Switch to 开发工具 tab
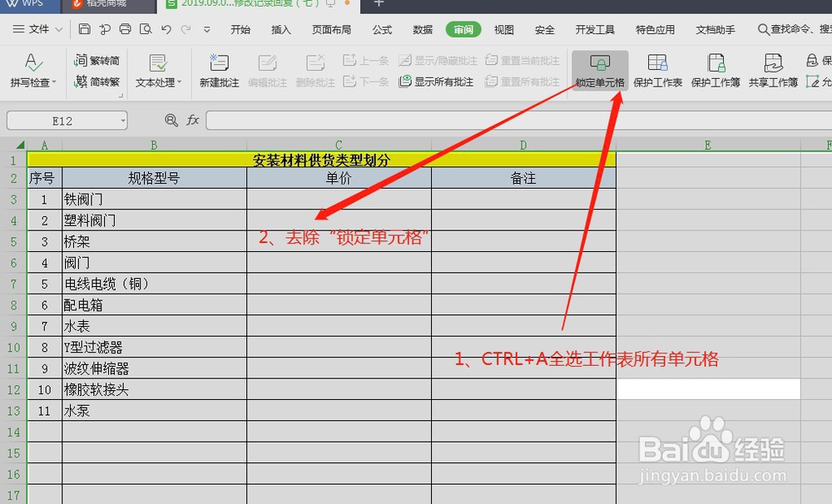Viewport: 832px width, 504px height. point(595,30)
